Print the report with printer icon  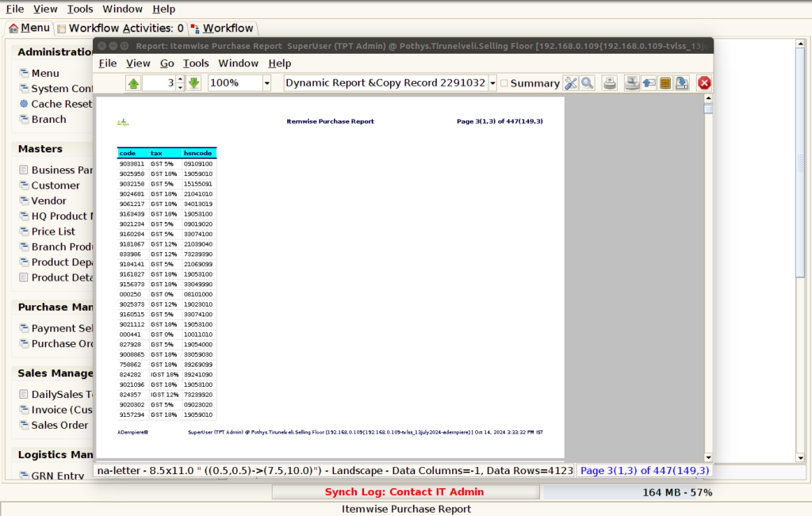610,83
